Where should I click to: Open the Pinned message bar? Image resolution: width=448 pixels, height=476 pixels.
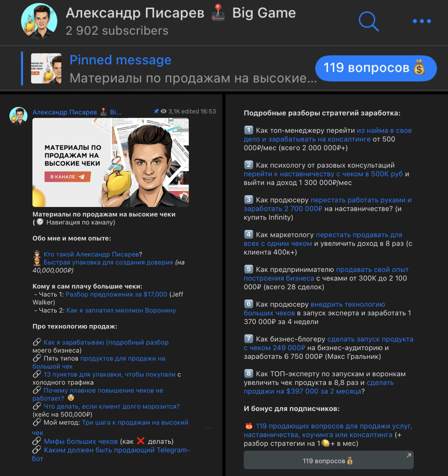tap(168, 68)
